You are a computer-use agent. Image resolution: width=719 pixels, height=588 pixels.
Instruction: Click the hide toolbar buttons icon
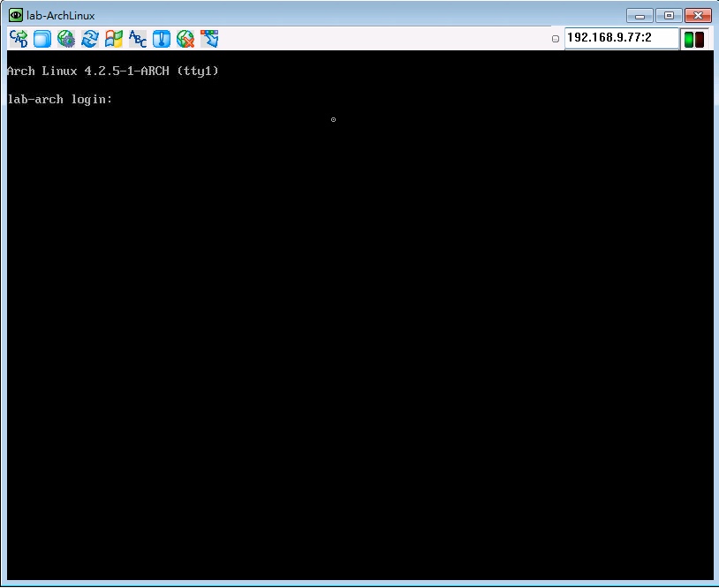tap(209, 39)
